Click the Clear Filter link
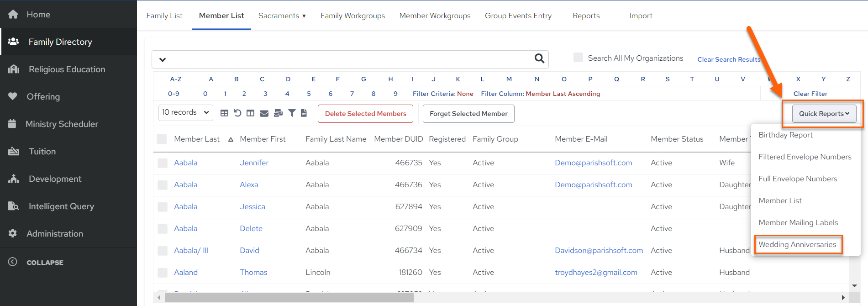The height and width of the screenshot is (306, 868). 810,94
